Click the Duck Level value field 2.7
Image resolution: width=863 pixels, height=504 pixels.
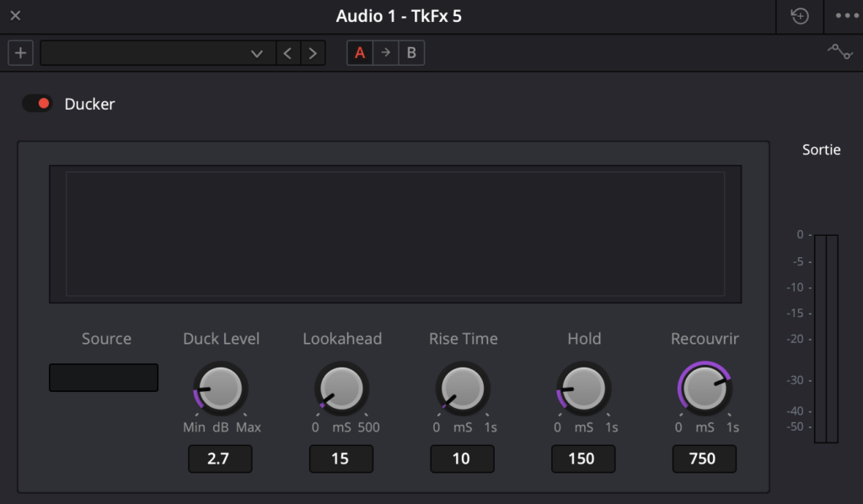[220, 458]
